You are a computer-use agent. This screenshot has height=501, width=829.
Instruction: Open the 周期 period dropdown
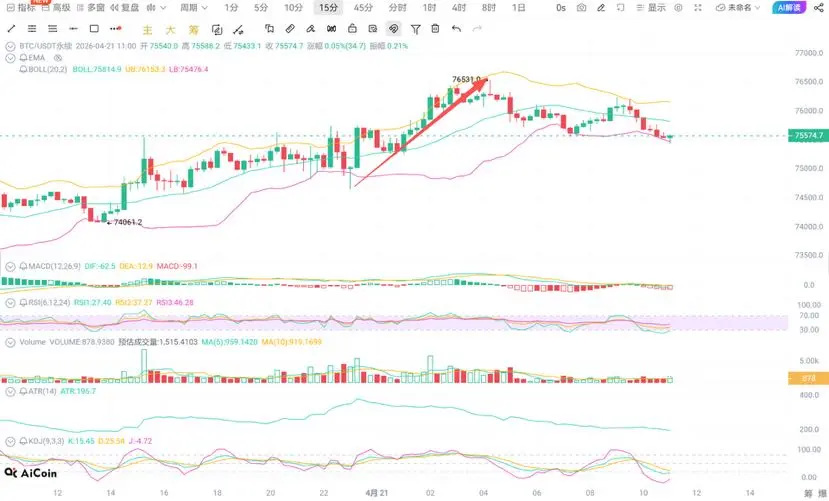point(194,7)
